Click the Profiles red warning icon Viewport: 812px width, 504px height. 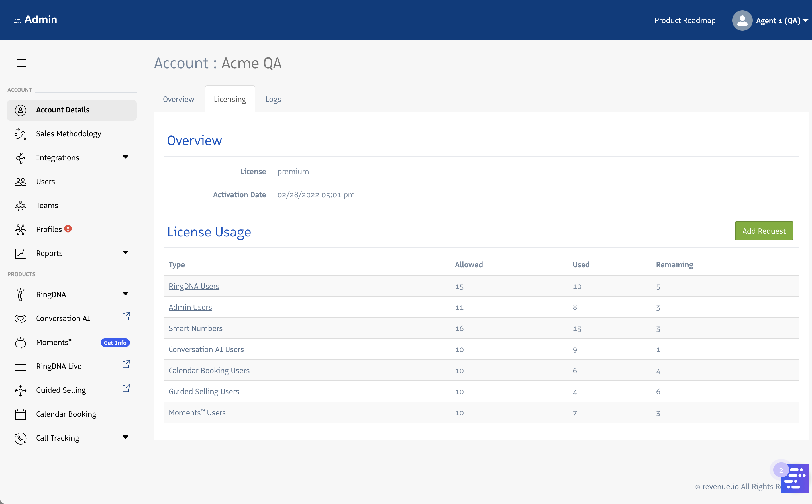(68, 229)
